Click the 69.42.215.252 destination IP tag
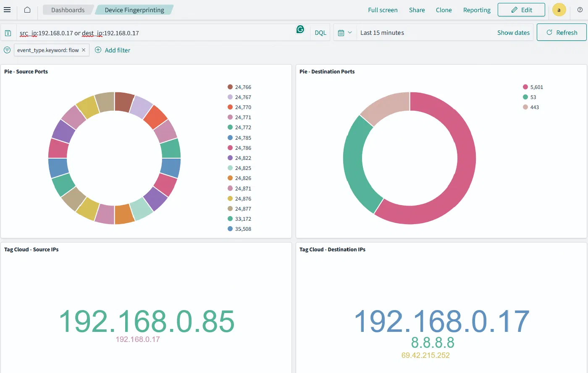The height and width of the screenshot is (373, 588). point(425,355)
